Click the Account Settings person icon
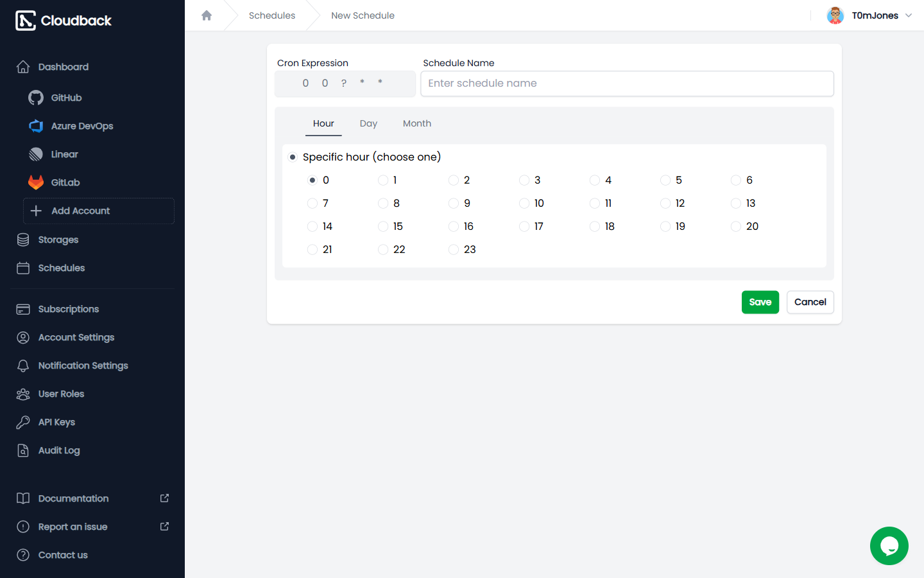Viewport: 924px width, 578px height. (x=23, y=337)
